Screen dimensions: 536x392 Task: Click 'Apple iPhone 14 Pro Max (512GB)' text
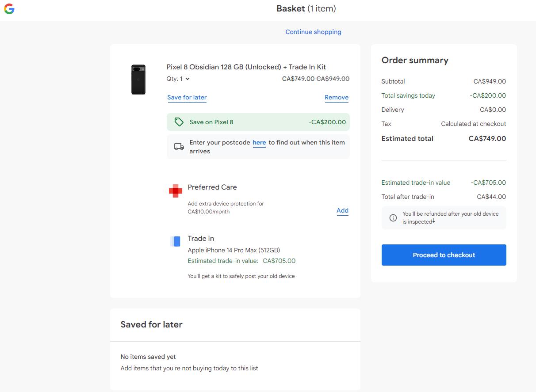tap(234, 250)
